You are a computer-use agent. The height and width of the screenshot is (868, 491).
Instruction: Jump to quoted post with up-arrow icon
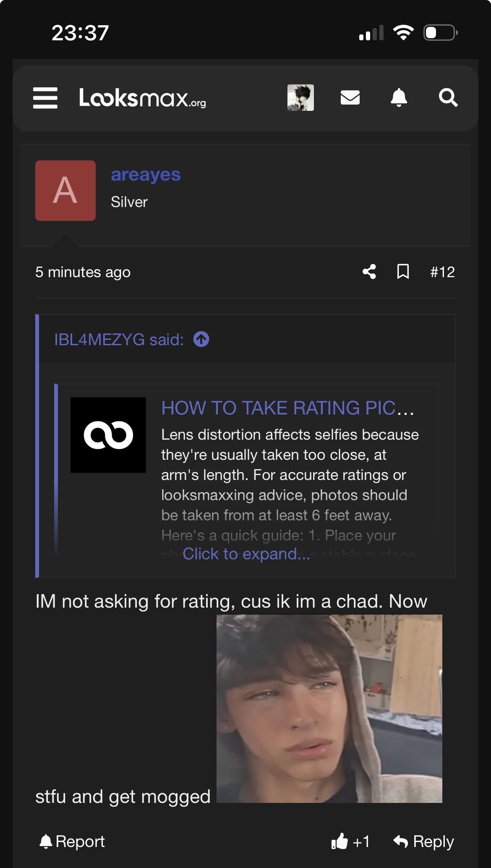(x=201, y=339)
